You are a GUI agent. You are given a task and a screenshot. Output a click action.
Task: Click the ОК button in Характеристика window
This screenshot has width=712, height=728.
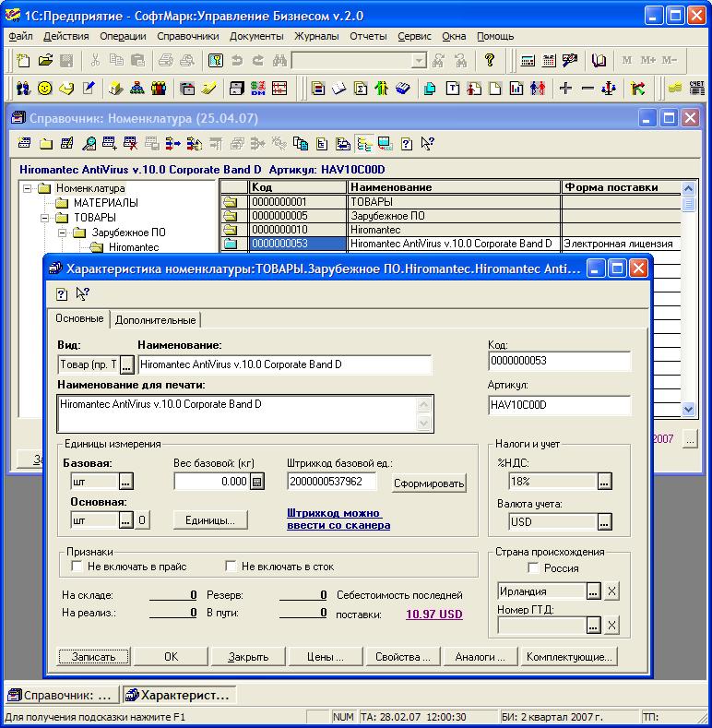pos(171,657)
